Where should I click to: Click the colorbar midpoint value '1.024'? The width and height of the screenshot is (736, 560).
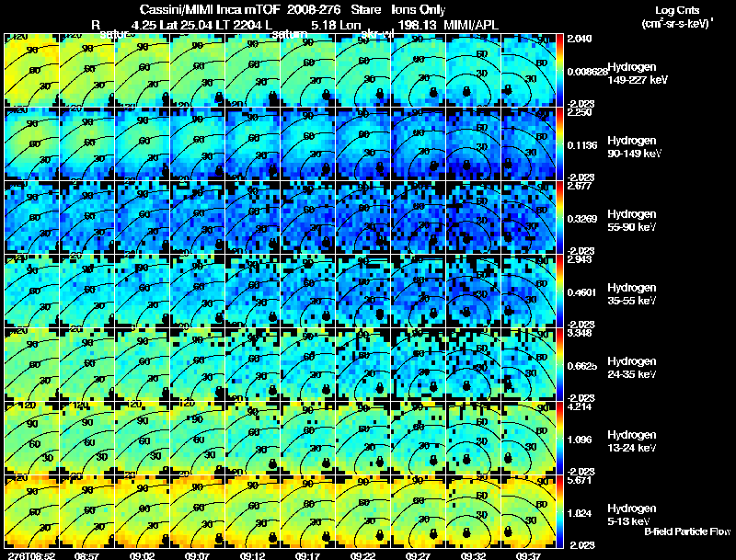tap(580, 513)
